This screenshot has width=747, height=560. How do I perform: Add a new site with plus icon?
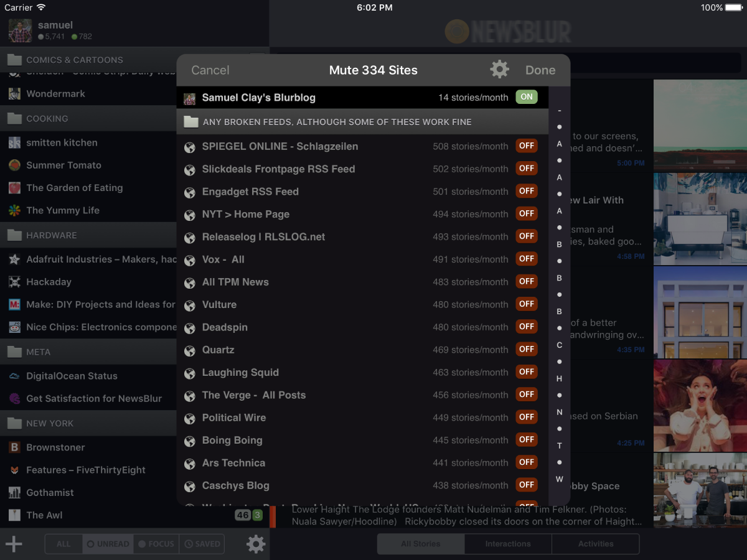pos(14,544)
